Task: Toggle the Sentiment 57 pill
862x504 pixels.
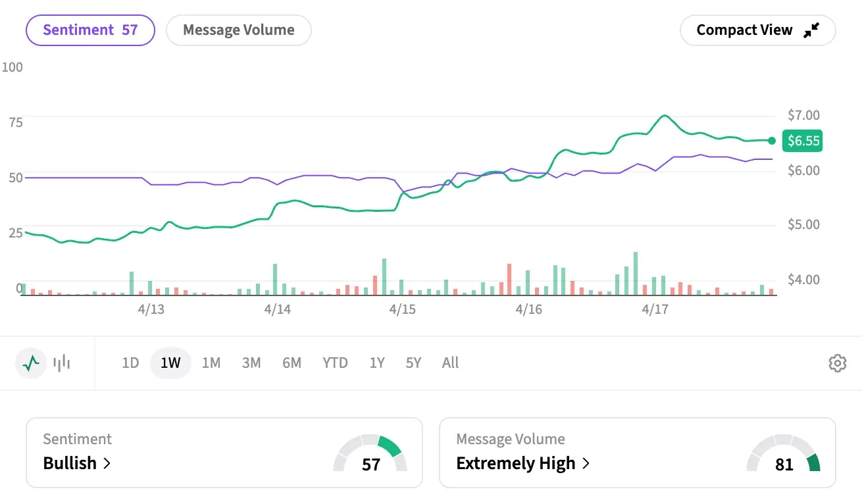Action: (90, 30)
